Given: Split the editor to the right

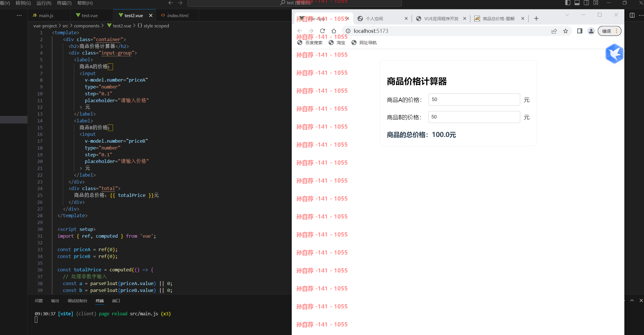Looking at the screenshot, I should tap(632, 15).
